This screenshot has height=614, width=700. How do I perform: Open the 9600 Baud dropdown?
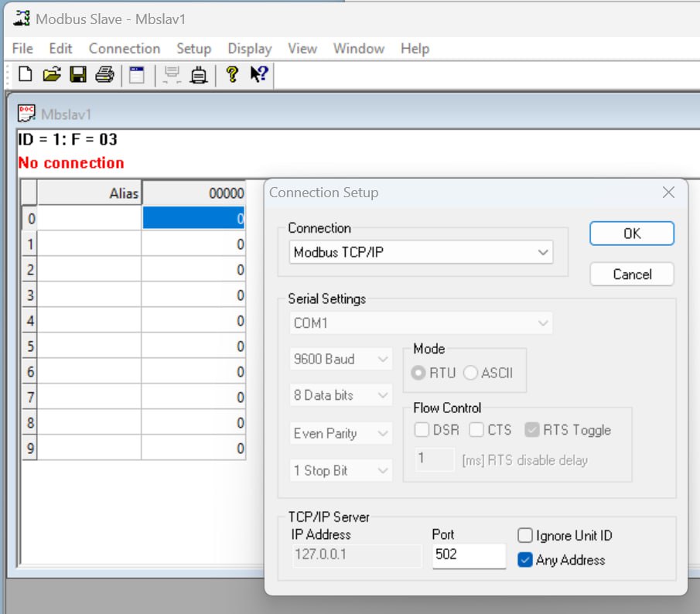coord(340,360)
